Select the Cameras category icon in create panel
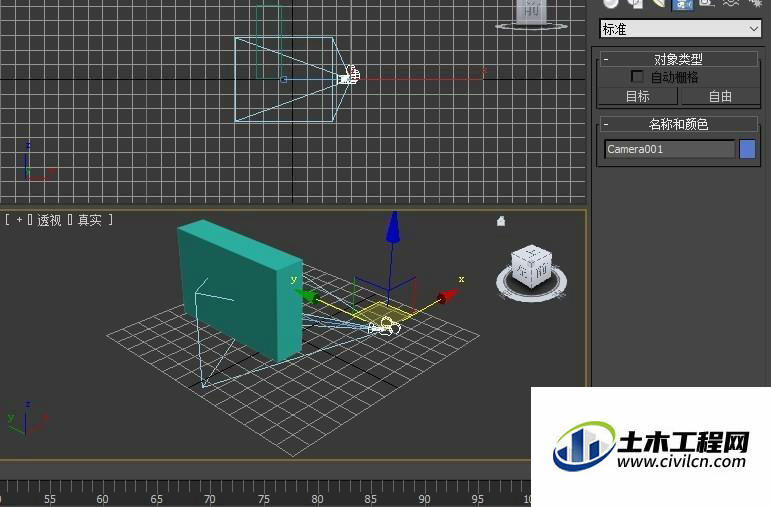 click(682, 4)
